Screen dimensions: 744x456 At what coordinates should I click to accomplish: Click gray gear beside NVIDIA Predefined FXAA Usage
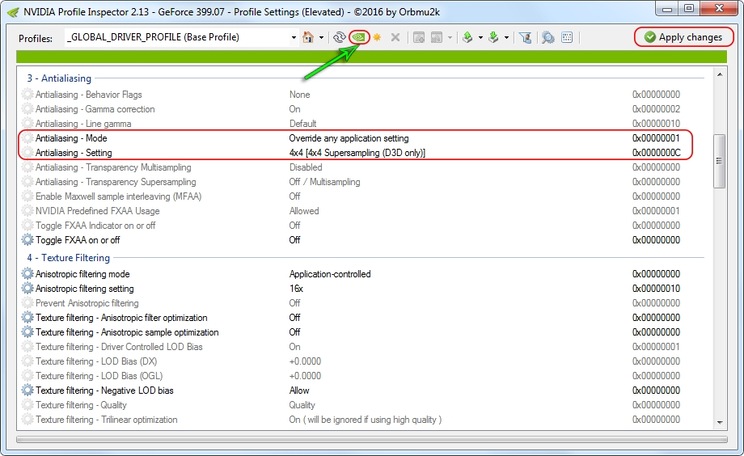click(x=28, y=211)
